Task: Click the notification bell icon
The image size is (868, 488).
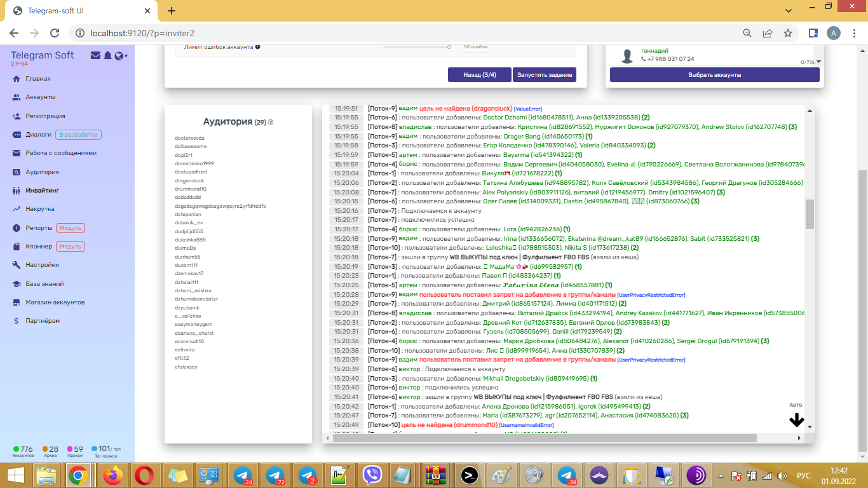Action: tap(107, 56)
